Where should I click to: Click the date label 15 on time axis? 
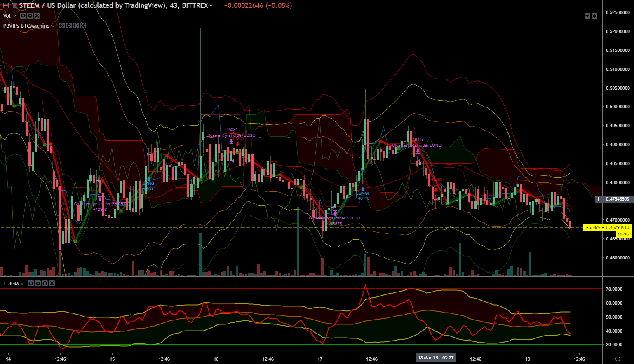pos(112,359)
